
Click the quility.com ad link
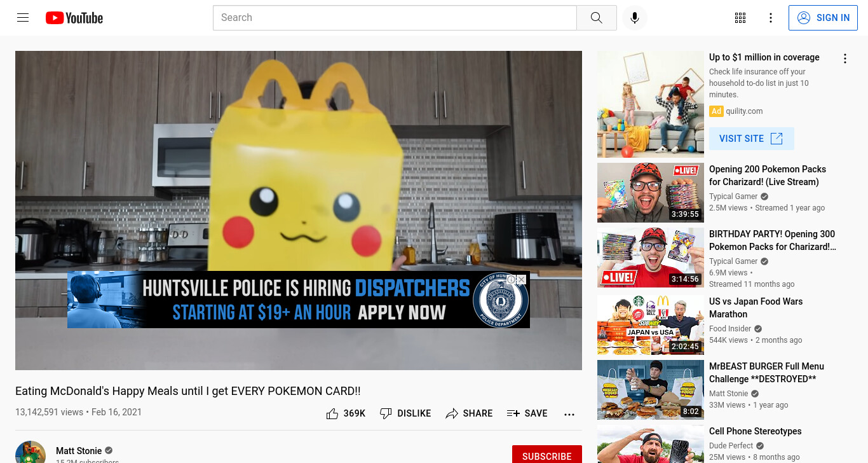pyautogui.click(x=744, y=111)
